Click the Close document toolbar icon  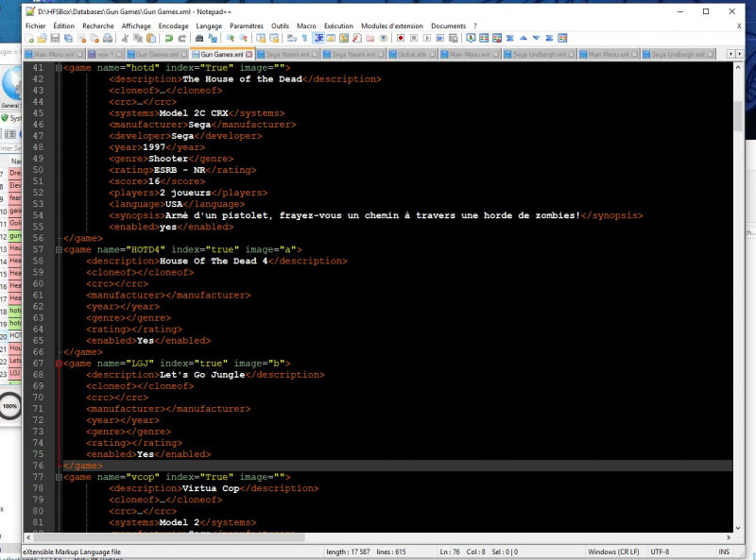pos(81,38)
